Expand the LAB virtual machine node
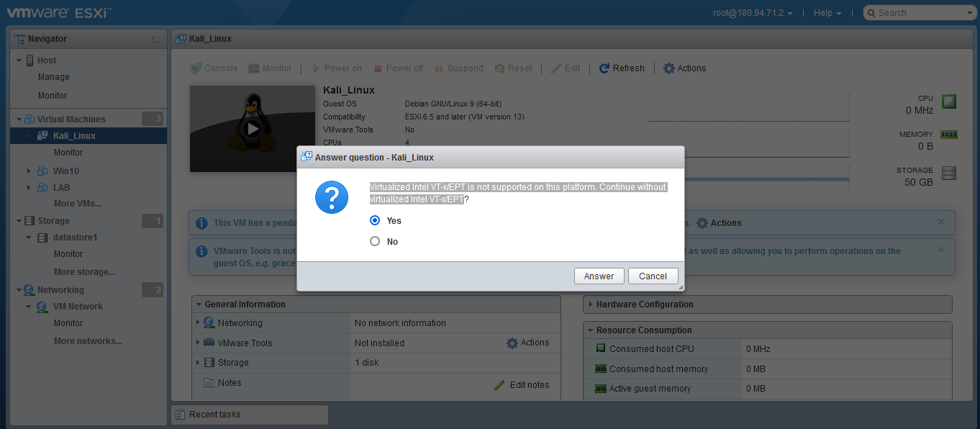The height and width of the screenshot is (429, 980). [x=29, y=188]
